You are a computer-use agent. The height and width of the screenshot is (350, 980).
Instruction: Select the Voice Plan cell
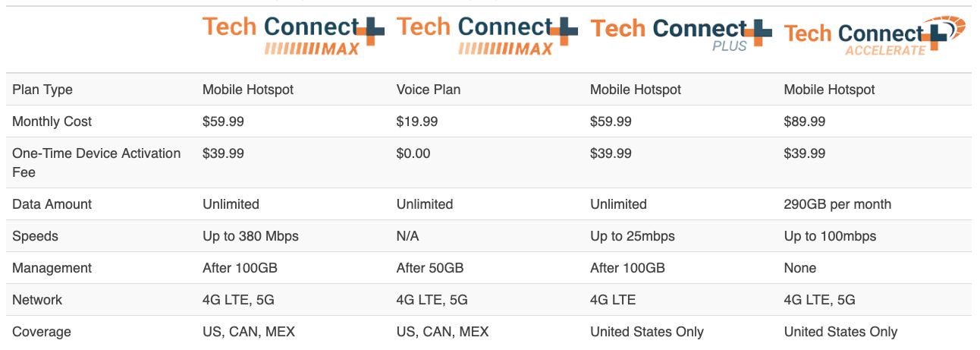point(429,90)
